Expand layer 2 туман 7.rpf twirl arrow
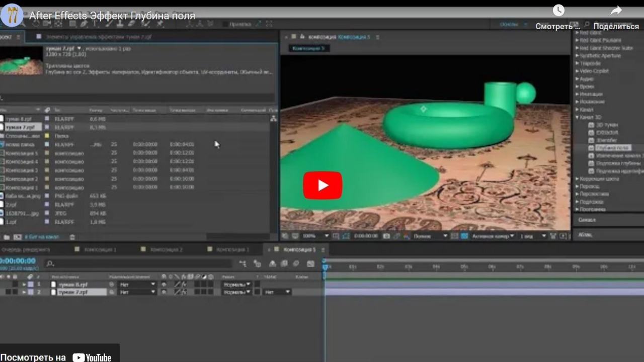This screenshot has height=362, width=644. coord(24,292)
